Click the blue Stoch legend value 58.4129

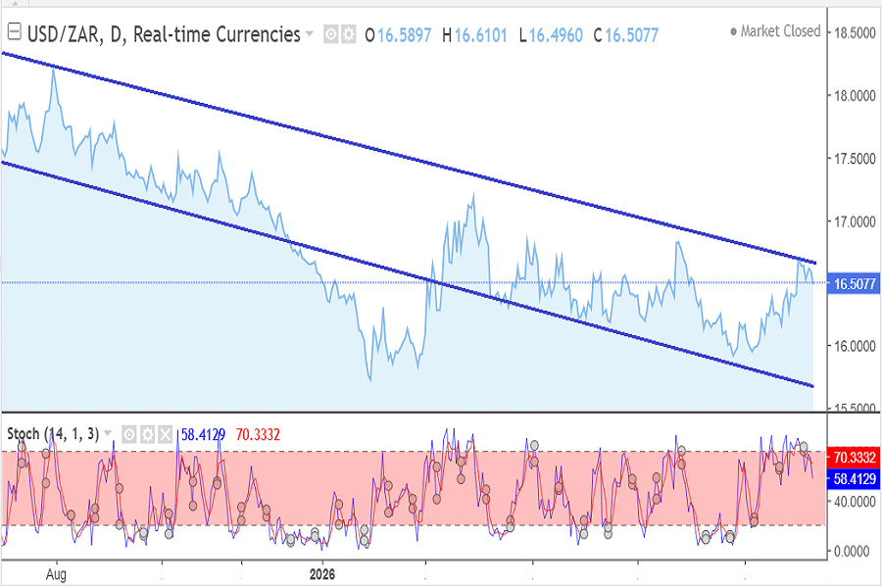click(203, 434)
